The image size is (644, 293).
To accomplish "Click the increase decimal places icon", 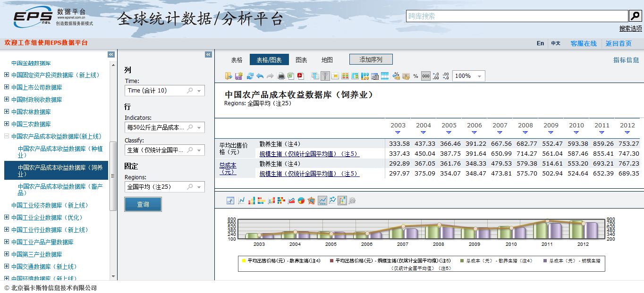I will point(436,76).
